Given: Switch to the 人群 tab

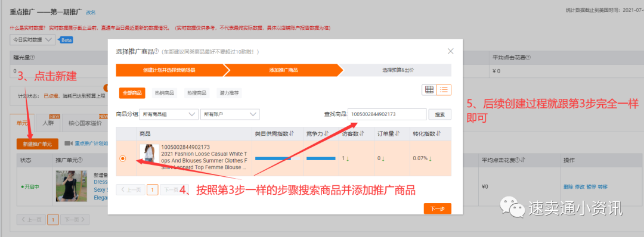Looking at the screenshot, I should 48,123.
